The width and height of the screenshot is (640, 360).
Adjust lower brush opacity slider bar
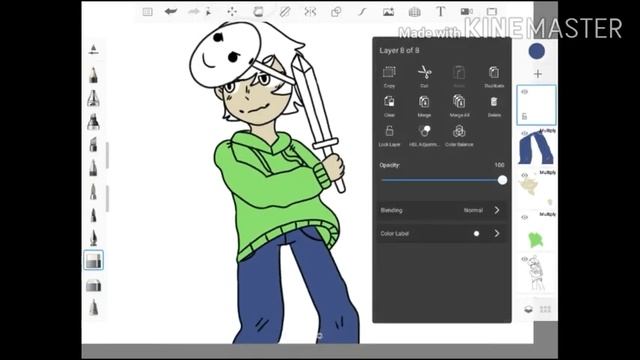(107, 198)
